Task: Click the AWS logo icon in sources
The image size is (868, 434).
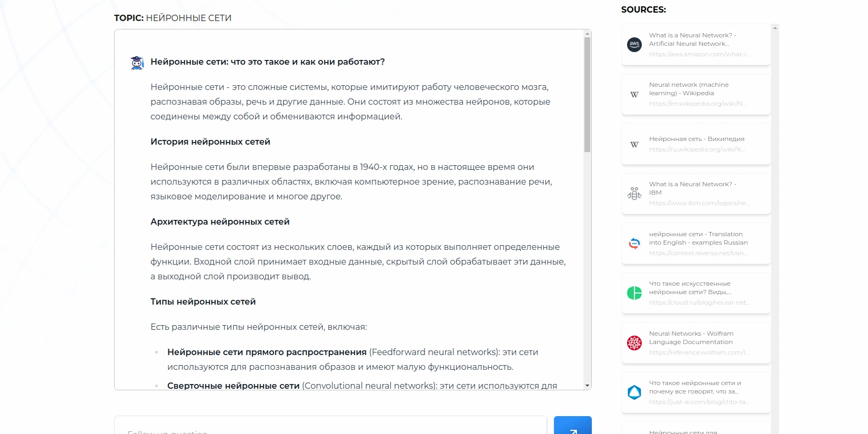Action: pyautogui.click(x=634, y=45)
